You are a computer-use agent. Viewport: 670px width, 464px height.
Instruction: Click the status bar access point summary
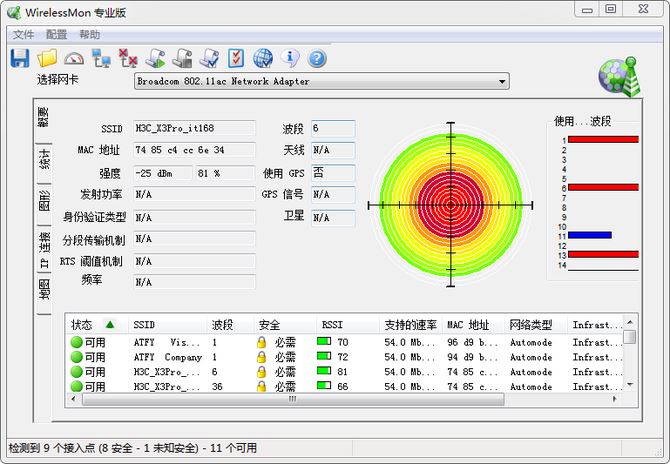click(x=133, y=448)
